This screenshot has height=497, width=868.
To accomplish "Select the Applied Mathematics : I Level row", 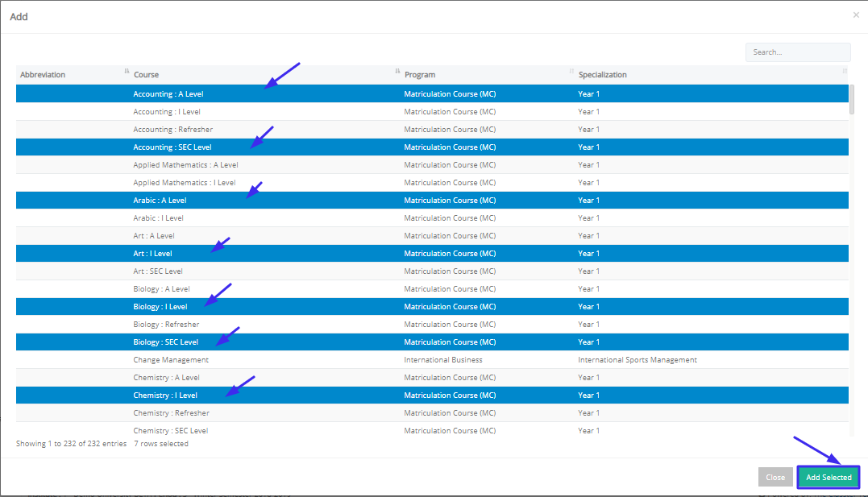I will 432,183.
